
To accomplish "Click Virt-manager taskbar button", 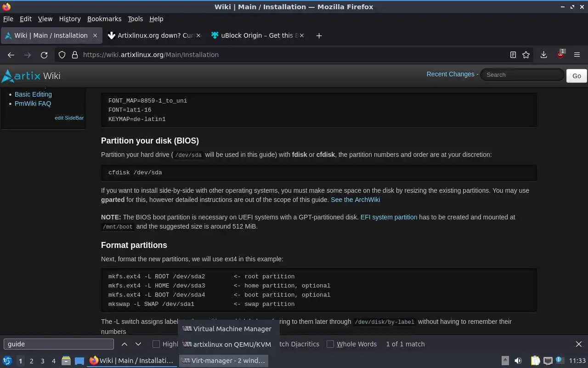I will pyautogui.click(x=223, y=361).
